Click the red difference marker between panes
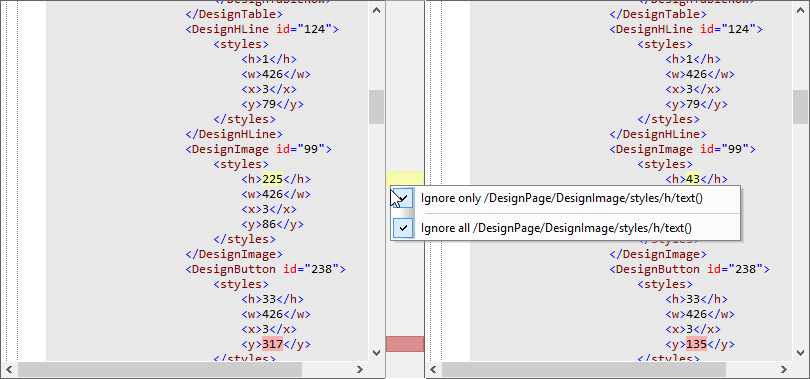810x379 pixels. (x=405, y=344)
